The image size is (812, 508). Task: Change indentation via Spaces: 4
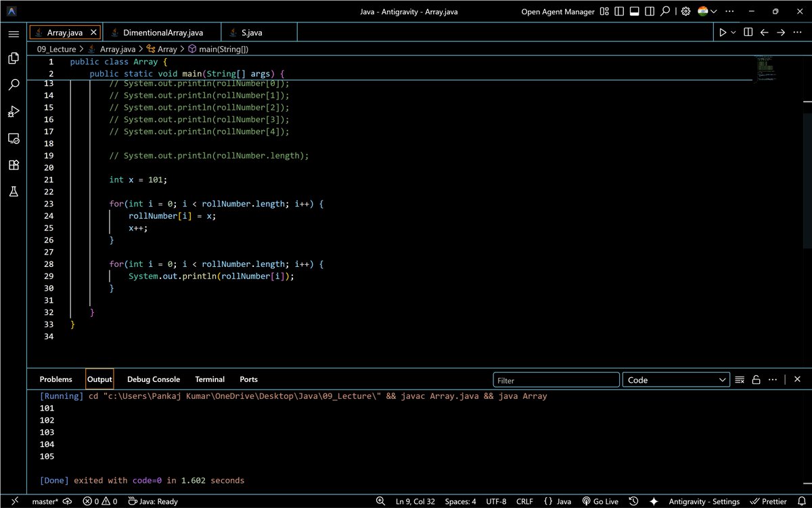pyautogui.click(x=460, y=501)
